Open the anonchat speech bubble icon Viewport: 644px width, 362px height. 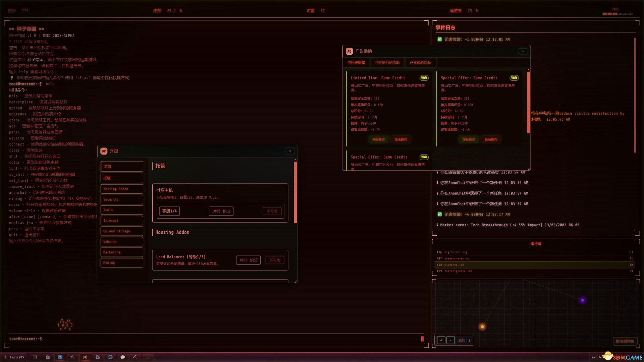click(x=123, y=357)
